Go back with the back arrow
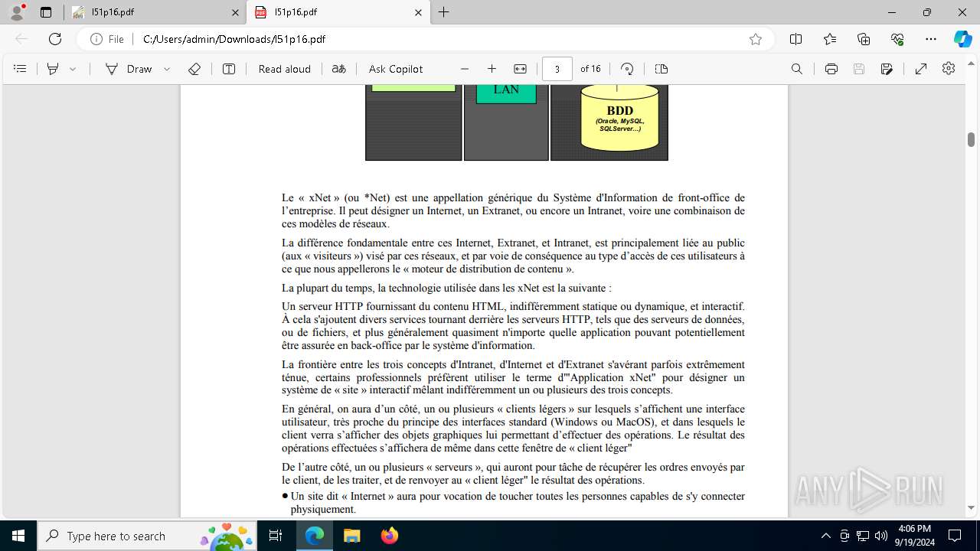Screen dimensions: 980x551 click(21, 39)
